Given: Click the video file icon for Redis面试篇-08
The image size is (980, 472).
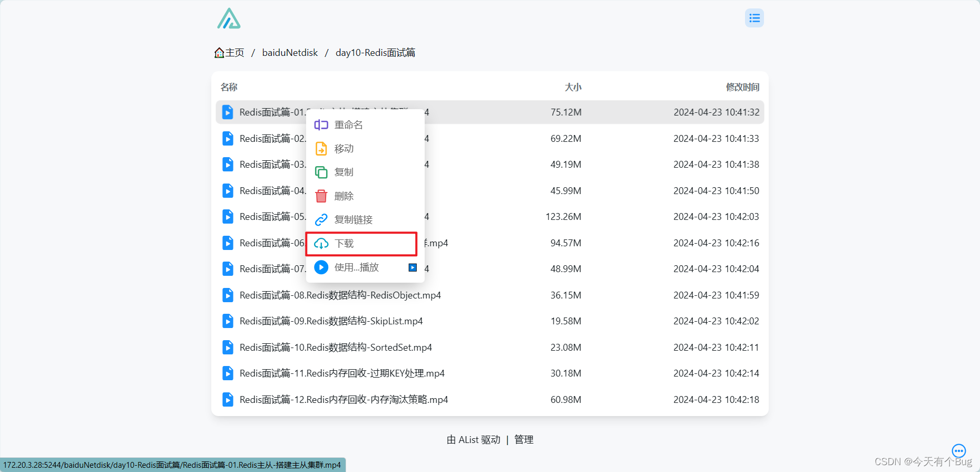Looking at the screenshot, I should [x=228, y=295].
